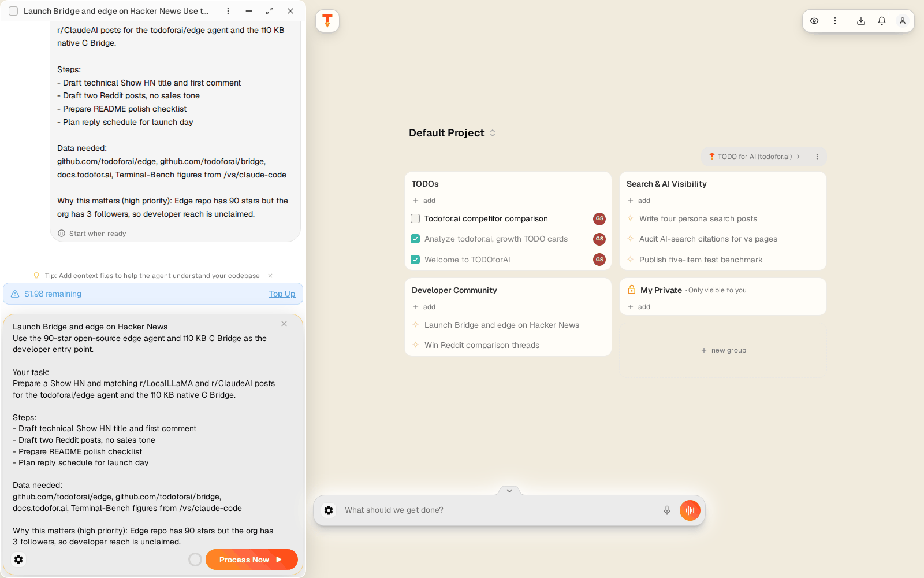Open notifications bell icon

tap(882, 21)
